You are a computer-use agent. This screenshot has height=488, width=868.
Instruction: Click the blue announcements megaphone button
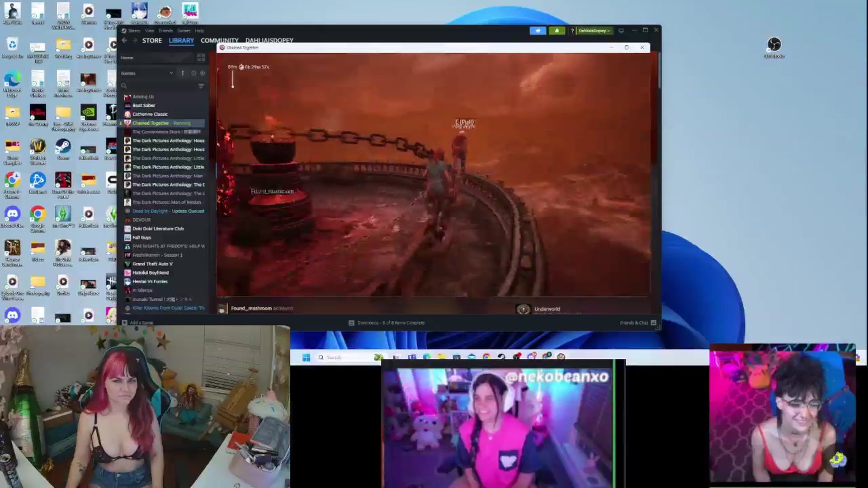click(x=538, y=31)
